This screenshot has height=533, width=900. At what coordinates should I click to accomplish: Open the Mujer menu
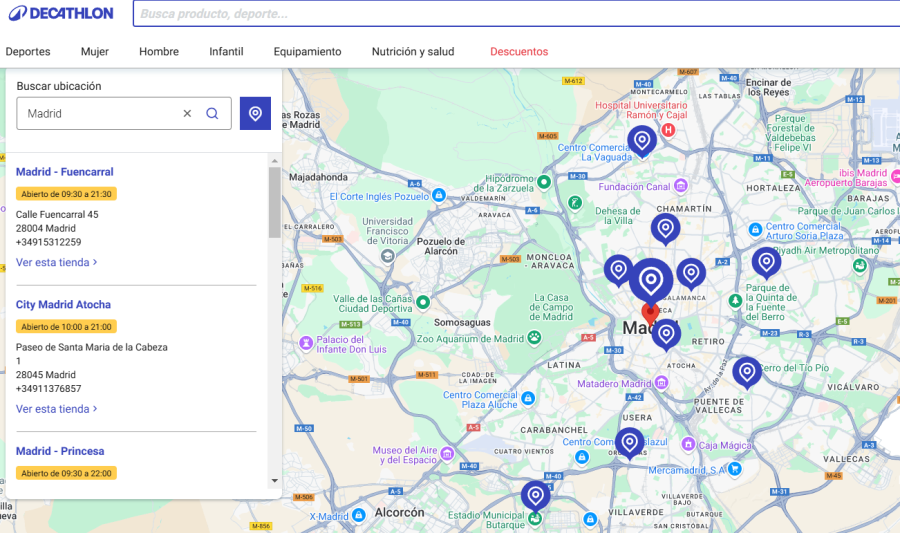[95, 52]
